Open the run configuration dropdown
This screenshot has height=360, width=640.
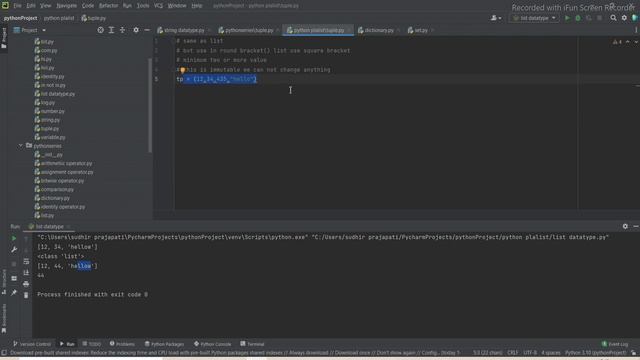point(534,18)
